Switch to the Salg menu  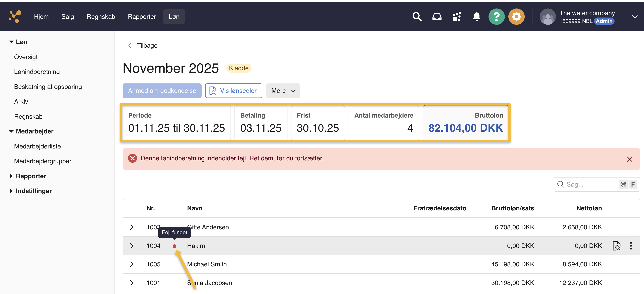[67, 17]
